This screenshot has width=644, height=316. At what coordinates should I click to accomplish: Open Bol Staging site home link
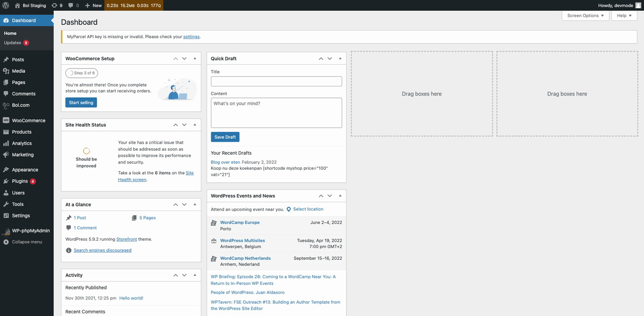point(30,5)
